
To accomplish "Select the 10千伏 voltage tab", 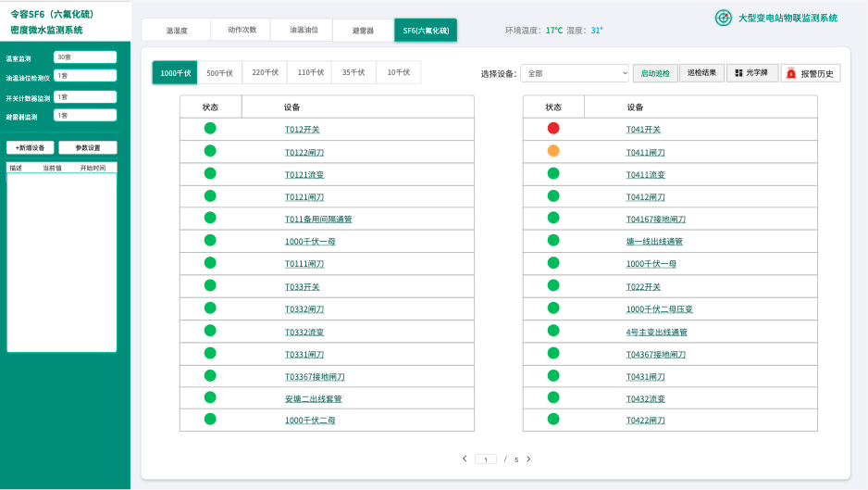I will click(399, 72).
